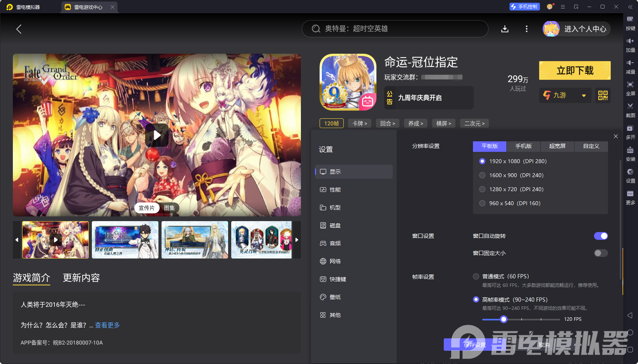Select 960 x 540 resolution
638x364 pixels.
click(x=482, y=203)
